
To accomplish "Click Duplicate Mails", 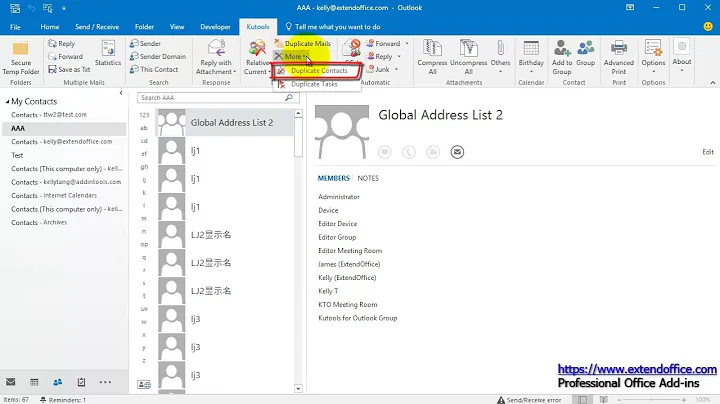I will [303, 44].
